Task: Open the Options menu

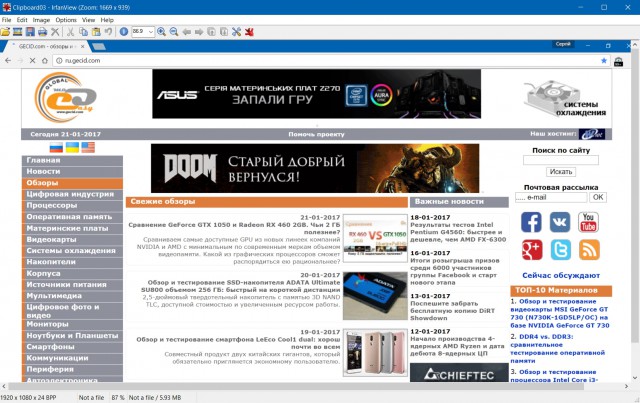Action: (x=66, y=20)
